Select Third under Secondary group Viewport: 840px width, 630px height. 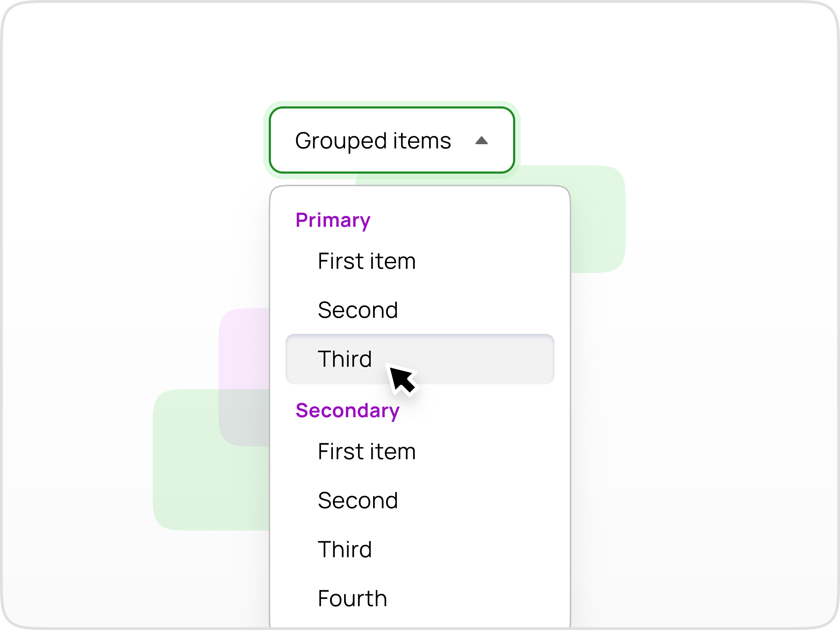click(345, 549)
